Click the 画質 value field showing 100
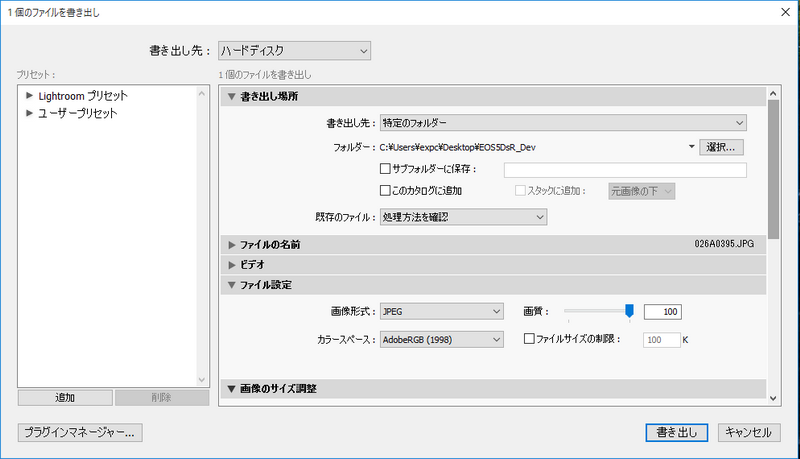This screenshot has height=459, width=800. [x=662, y=312]
